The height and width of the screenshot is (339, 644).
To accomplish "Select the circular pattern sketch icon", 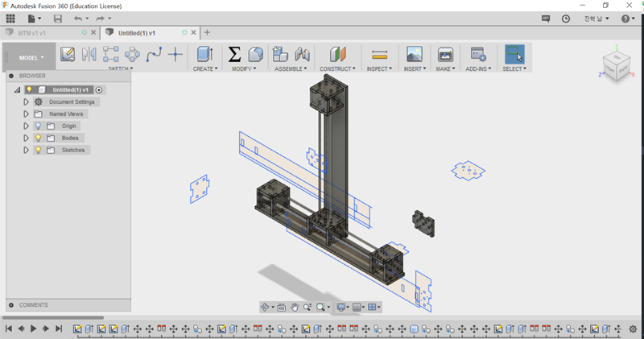I will [x=132, y=54].
